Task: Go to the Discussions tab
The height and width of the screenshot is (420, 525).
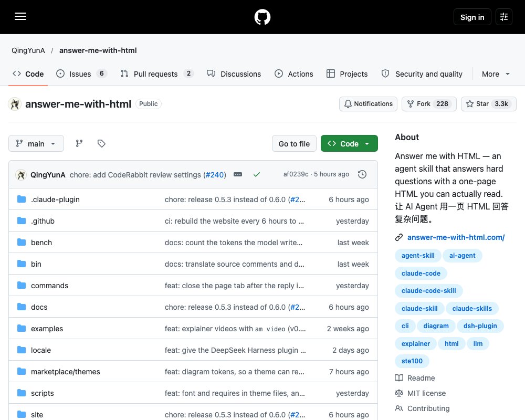Action: (x=234, y=74)
